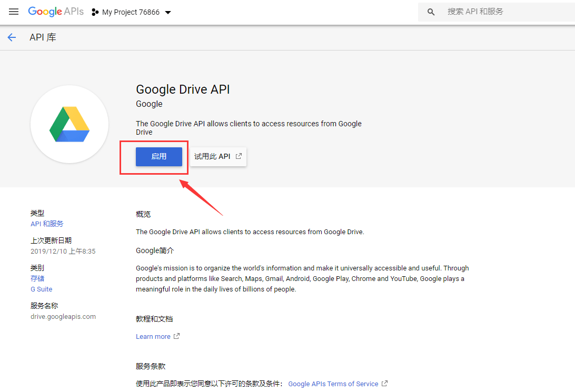Click the 服务名称 label
This screenshot has width=575, height=392.
click(44, 306)
